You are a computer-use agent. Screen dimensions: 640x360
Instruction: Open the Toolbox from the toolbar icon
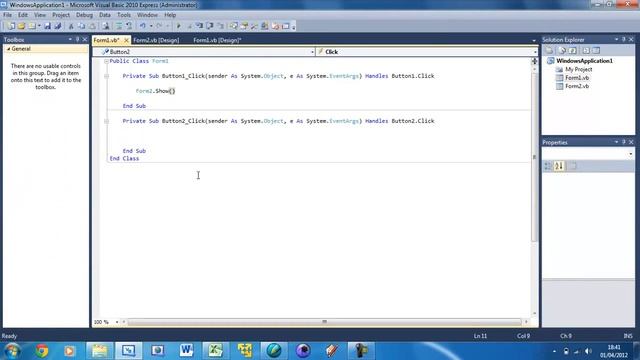tap(254, 26)
